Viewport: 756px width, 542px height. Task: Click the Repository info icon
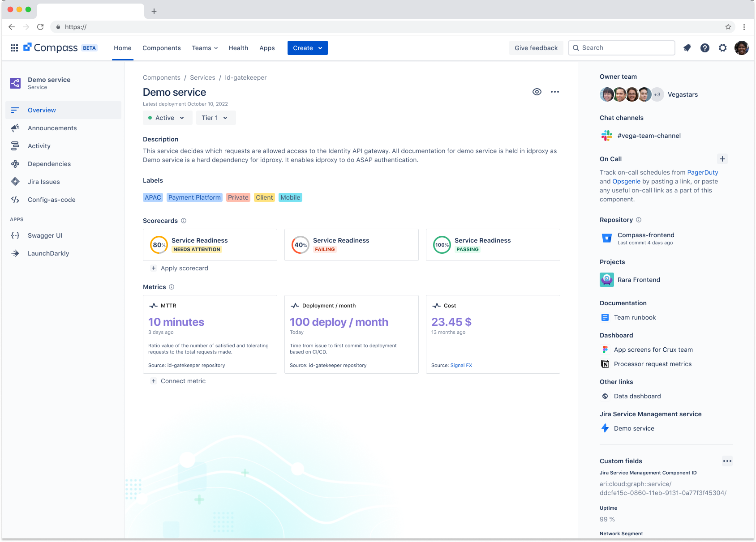pos(639,220)
